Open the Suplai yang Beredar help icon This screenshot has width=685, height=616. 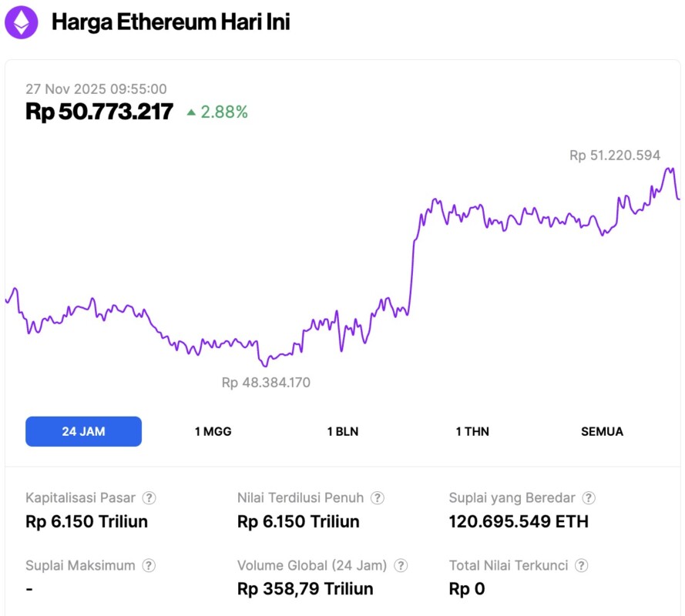click(589, 498)
